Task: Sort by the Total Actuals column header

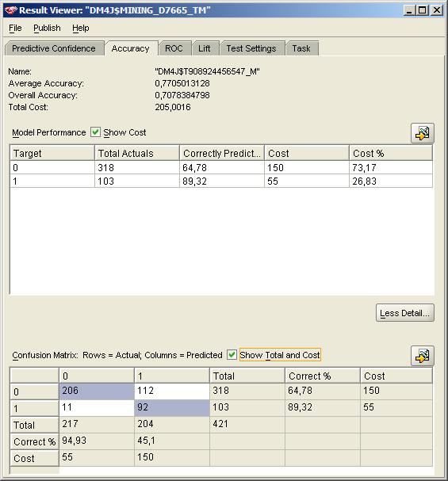Action: tap(137, 153)
